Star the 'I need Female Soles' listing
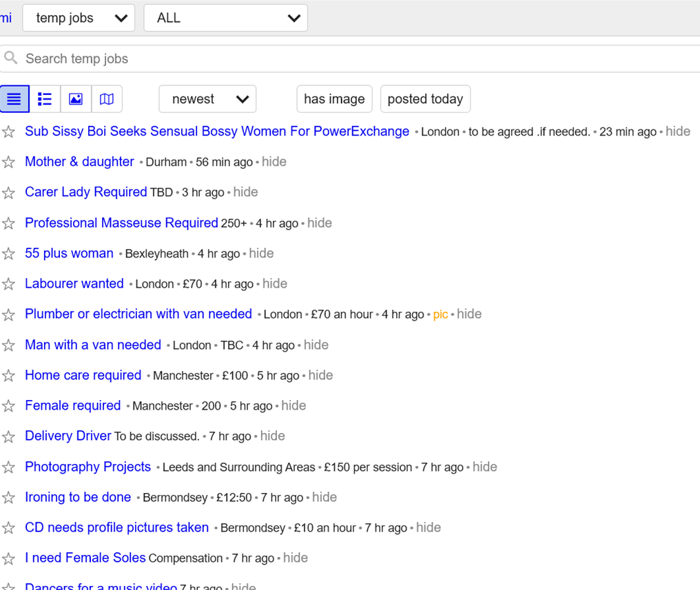700x590 pixels. pyautogui.click(x=8, y=558)
